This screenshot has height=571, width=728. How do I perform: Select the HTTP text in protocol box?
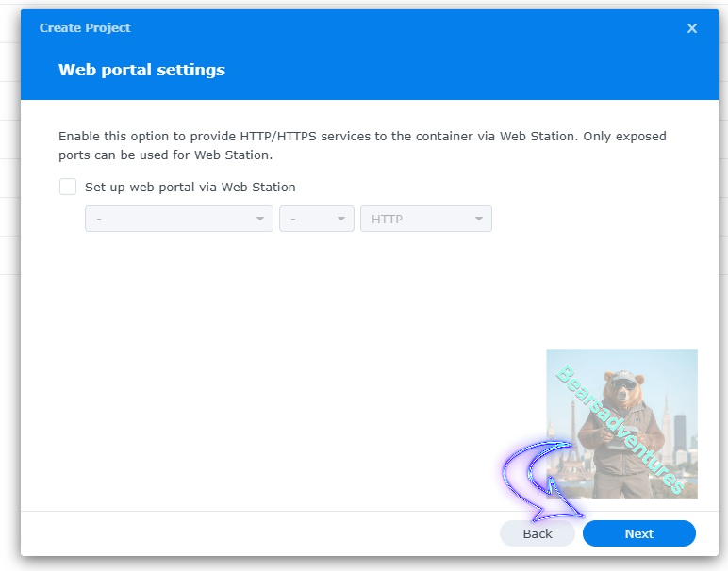[x=387, y=219]
